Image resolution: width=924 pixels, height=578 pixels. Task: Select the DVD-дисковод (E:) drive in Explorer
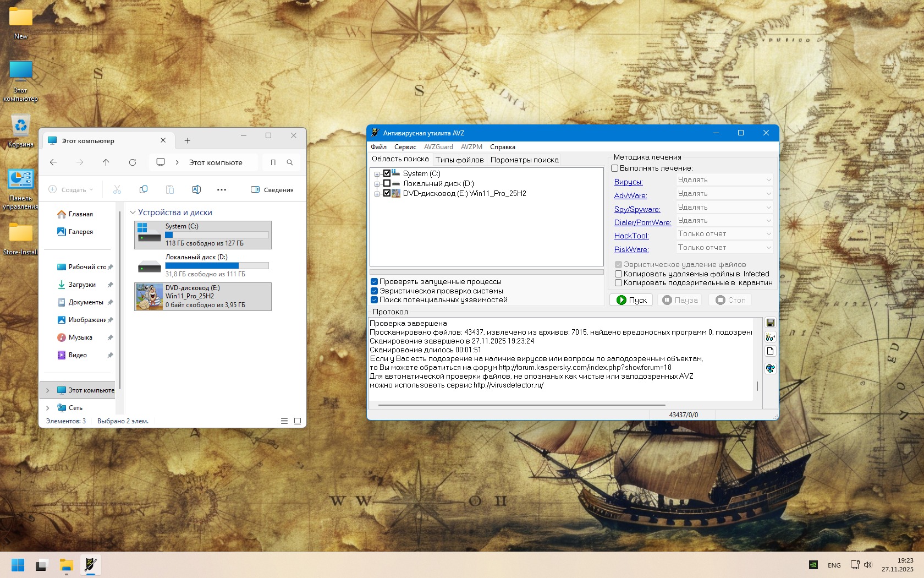pyautogui.click(x=202, y=296)
